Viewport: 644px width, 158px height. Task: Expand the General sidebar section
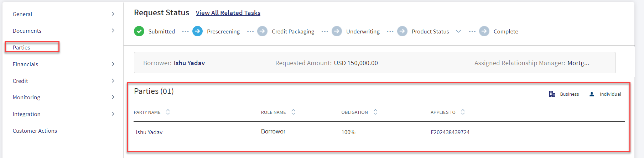63,14
